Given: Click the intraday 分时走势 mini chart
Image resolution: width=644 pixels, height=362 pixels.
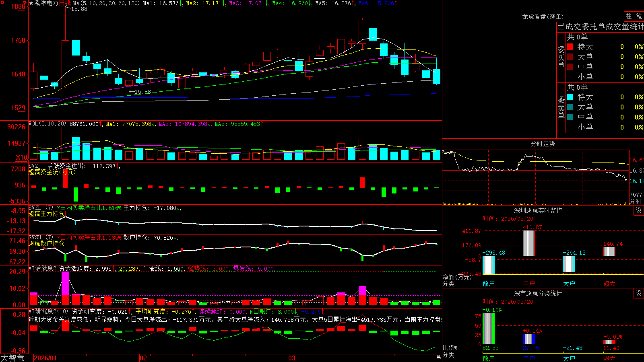Looking at the screenshot, I should click(536, 177).
